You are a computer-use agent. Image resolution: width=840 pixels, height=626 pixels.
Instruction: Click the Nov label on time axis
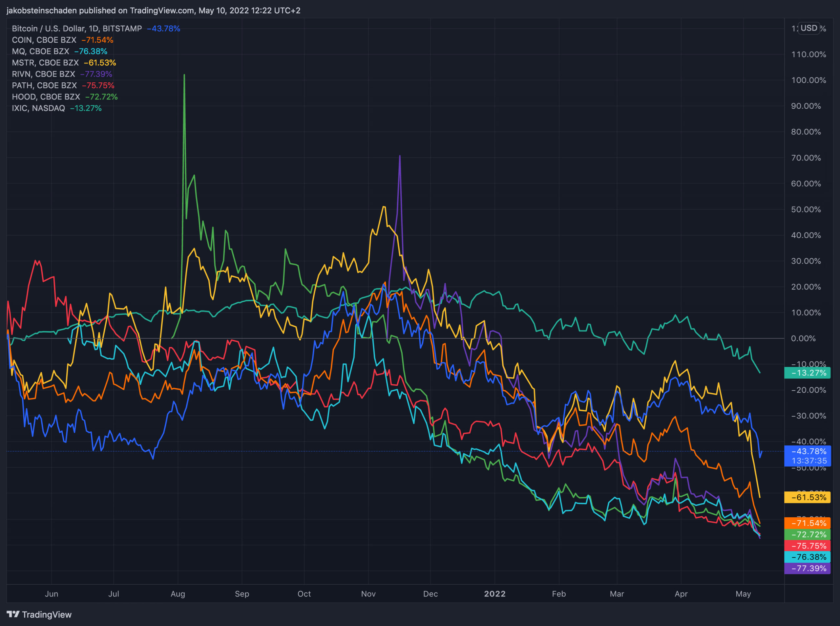pyautogui.click(x=368, y=594)
